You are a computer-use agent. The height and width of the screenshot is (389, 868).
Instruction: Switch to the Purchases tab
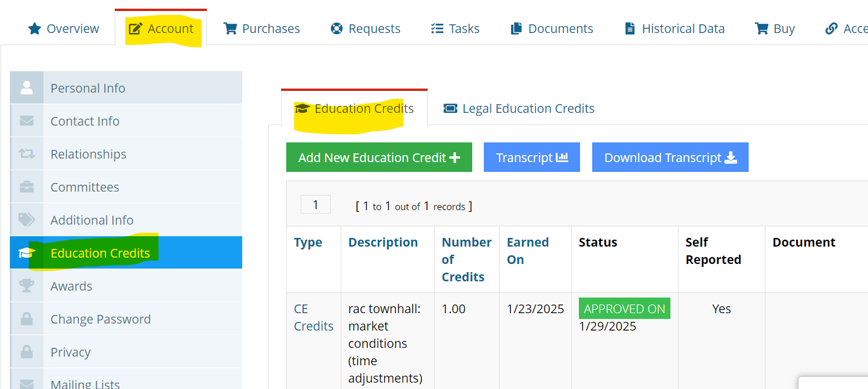262,28
